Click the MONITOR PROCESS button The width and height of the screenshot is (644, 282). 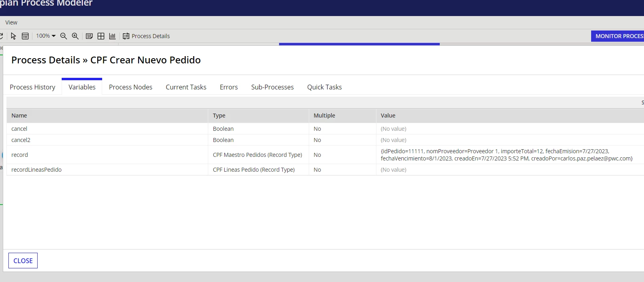tap(618, 36)
